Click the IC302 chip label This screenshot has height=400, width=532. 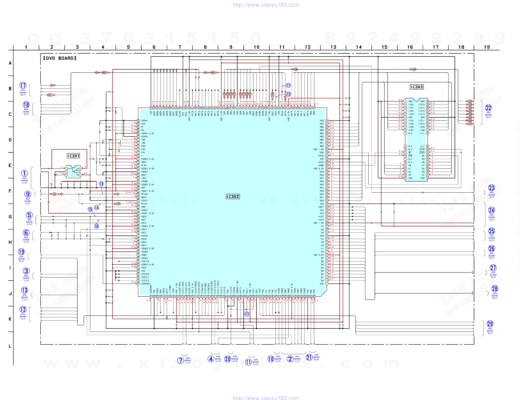coord(233,197)
